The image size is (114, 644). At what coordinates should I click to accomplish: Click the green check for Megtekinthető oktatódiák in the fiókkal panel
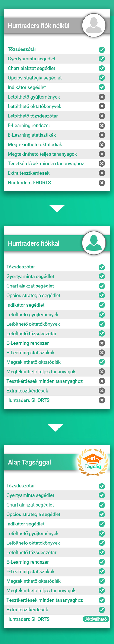pyautogui.click(x=102, y=362)
